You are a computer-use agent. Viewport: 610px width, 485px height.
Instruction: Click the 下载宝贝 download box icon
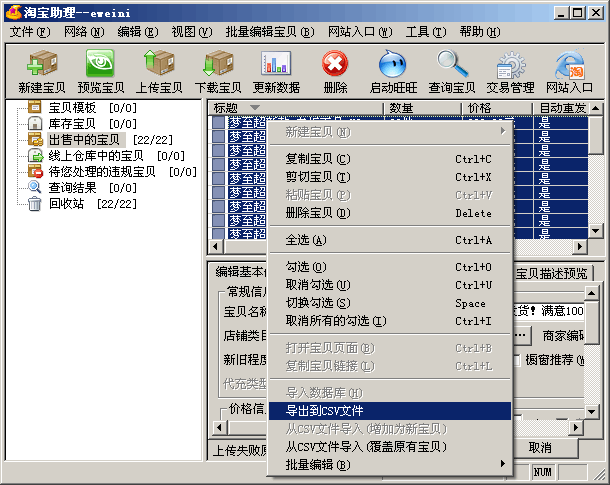(218, 63)
